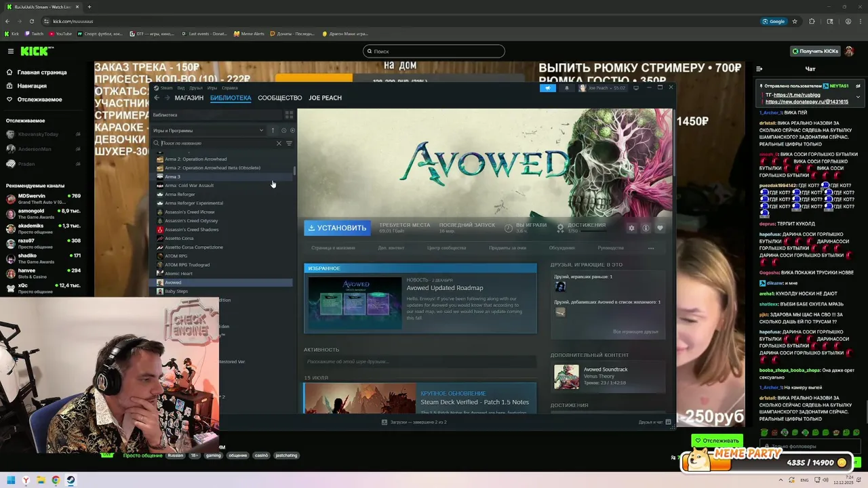Image resolution: width=868 pixels, height=488 pixels.
Task: Click the Steam back navigation arrow
Action: (157, 98)
